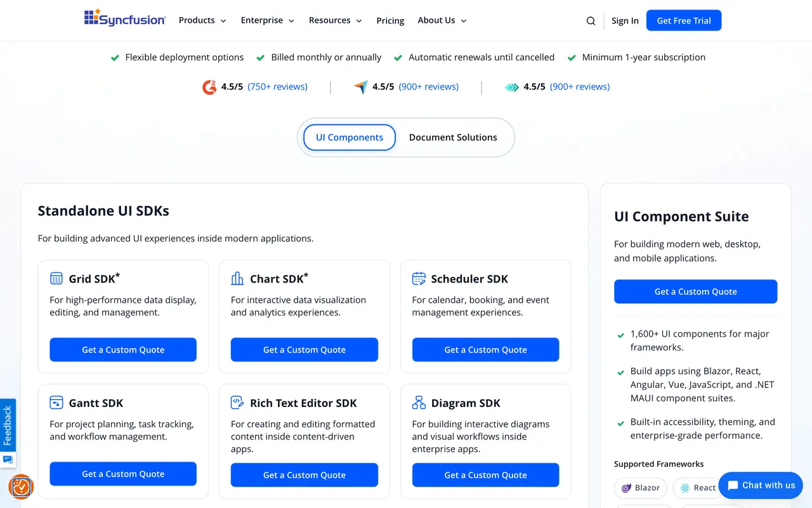Open the Pricing menu item
This screenshot has height=508, width=812.
pos(390,21)
